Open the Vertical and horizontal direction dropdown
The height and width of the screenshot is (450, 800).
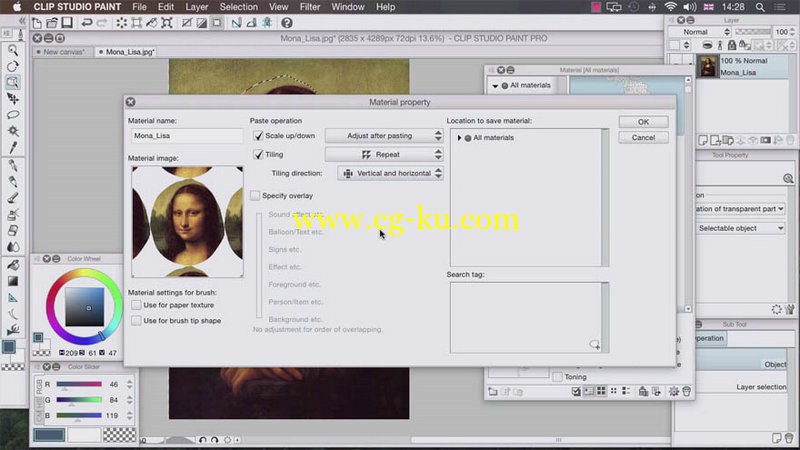point(390,173)
